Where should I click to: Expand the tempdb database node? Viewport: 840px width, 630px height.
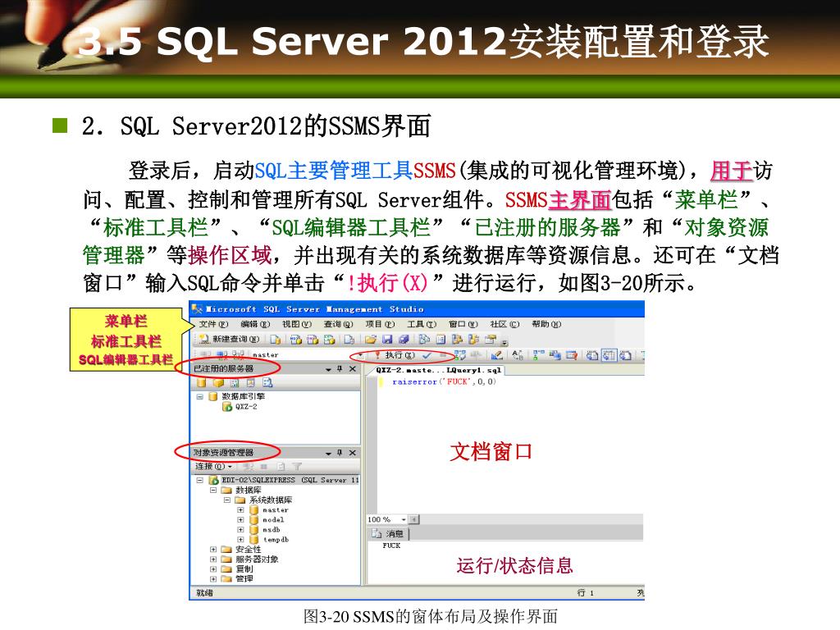(240, 540)
